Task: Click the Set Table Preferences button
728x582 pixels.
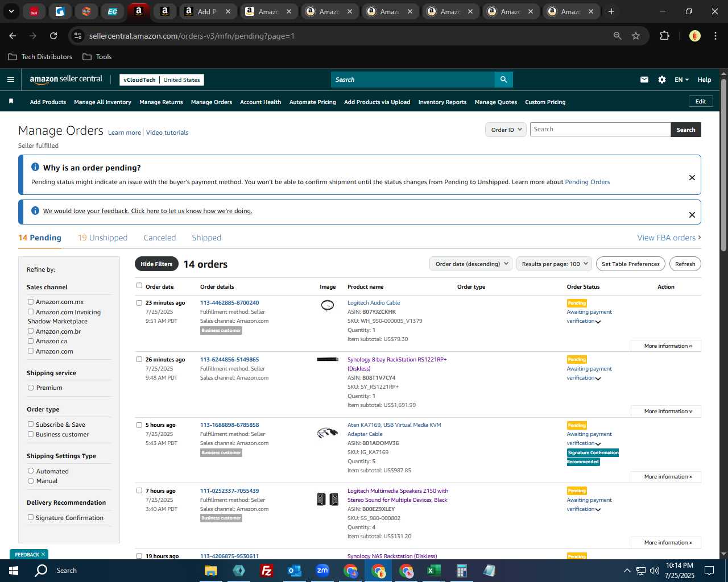Action: point(631,264)
